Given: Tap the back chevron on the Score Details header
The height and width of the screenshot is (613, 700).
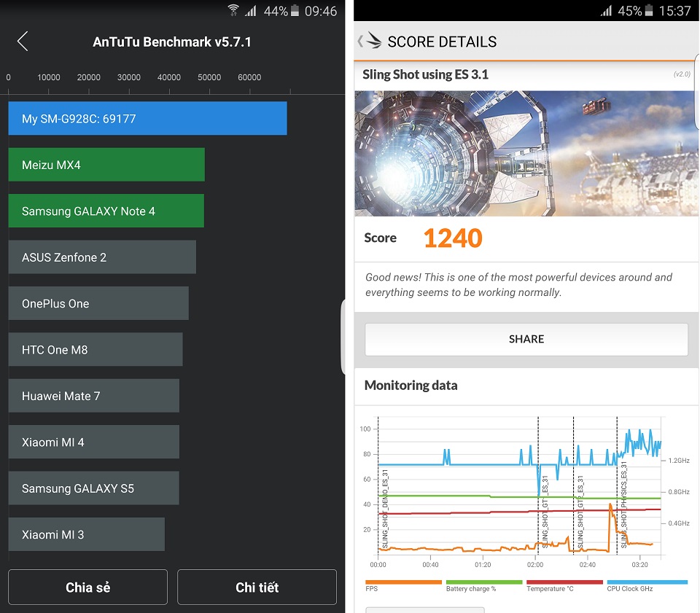Looking at the screenshot, I should coord(359,42).
